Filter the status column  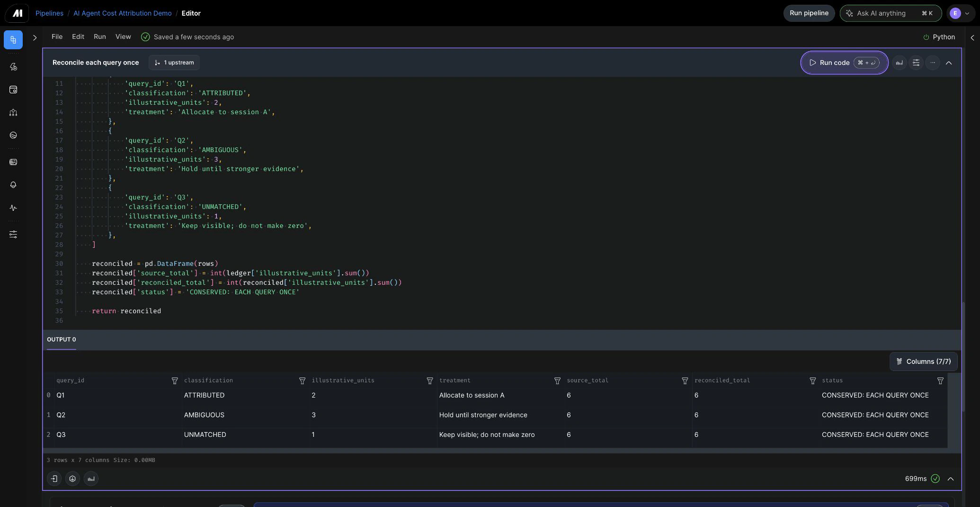(940, 381)
